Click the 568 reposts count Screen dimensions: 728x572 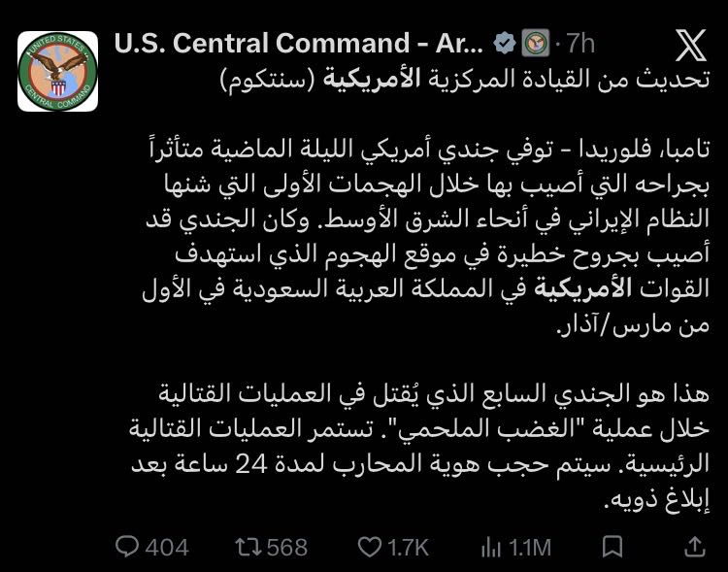click(286, 548)
